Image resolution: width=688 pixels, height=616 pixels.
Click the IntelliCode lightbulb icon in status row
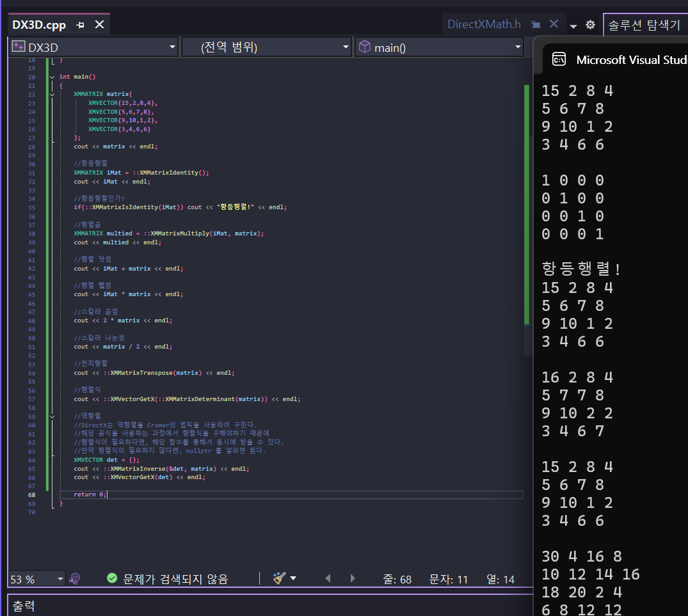click(x=75, y=579)
